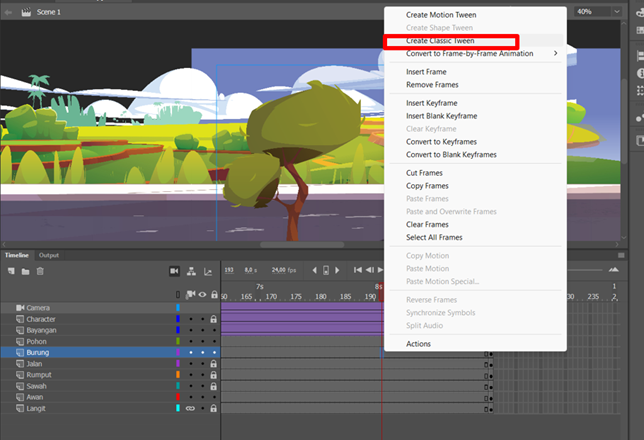Viewport: 644px width, 440px height.
Task: Switch to the Output tab
Action: [x=49, y=255]
